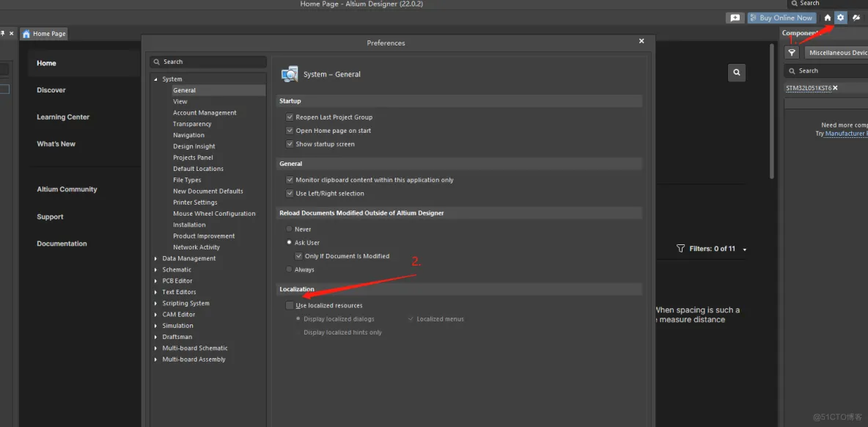Open the Miscellaneous Devices library dropdown
The width and height of the screenshot is (868, 427).
pyautogui.click(x=836, y=53)
